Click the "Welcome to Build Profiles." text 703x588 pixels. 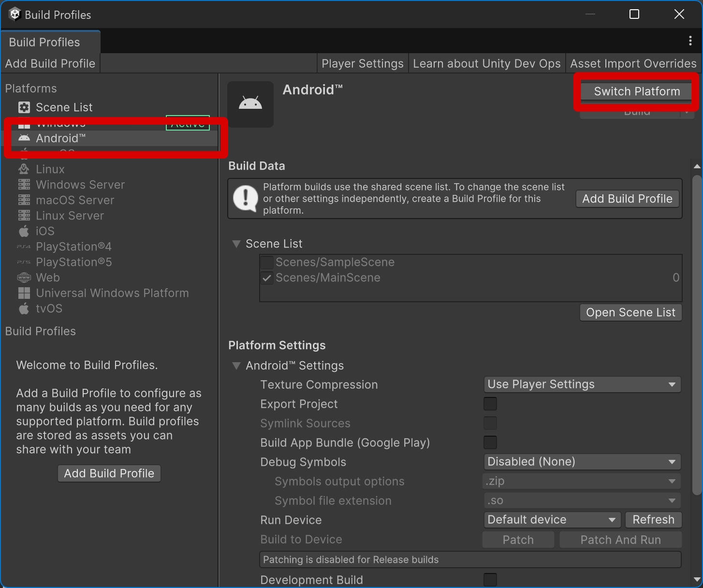coord(87,365)
